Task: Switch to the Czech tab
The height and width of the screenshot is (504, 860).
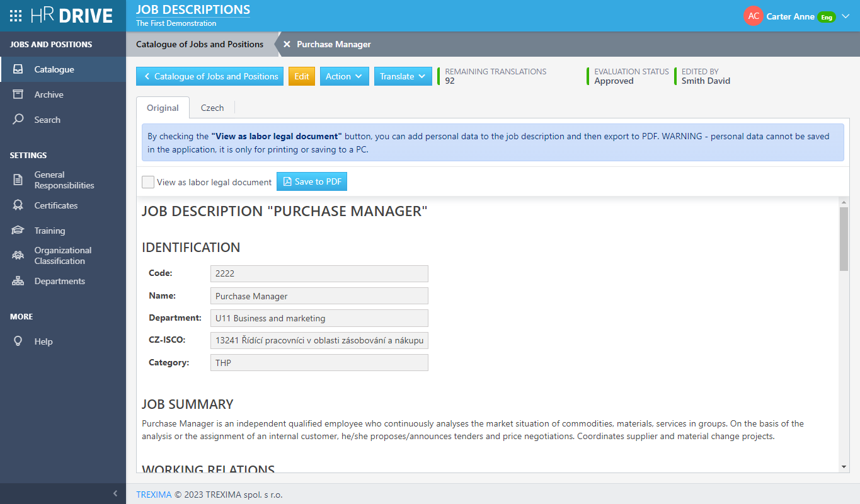Action: [212, 108]
